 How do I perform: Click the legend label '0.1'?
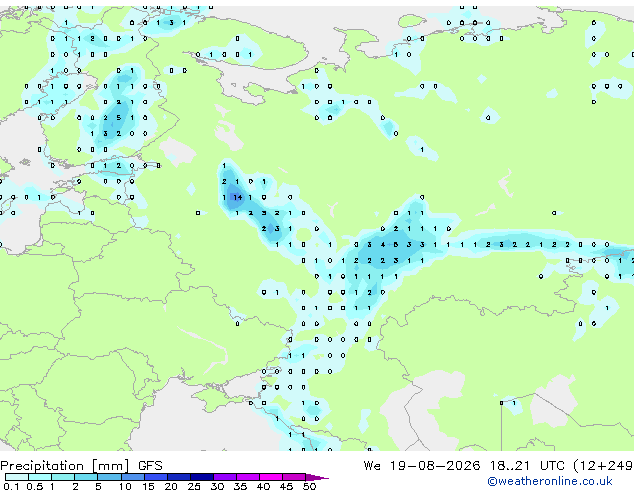click(x=12, y=486)
